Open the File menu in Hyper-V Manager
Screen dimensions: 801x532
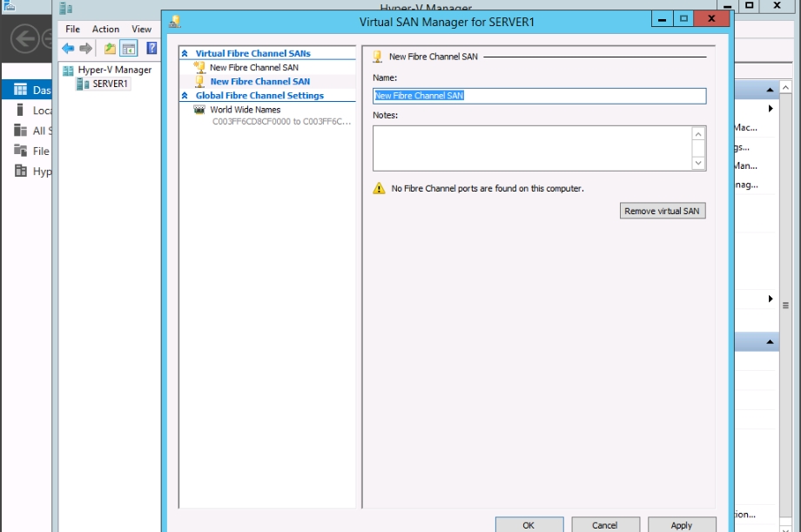[72, 29]
